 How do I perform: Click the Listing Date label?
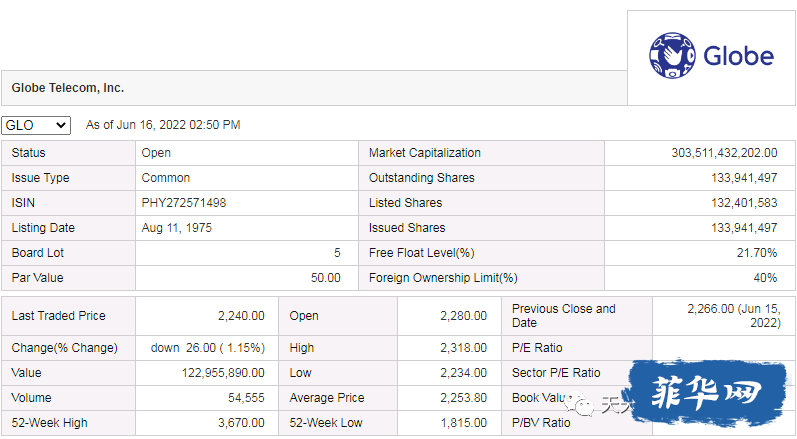(43, 228)
